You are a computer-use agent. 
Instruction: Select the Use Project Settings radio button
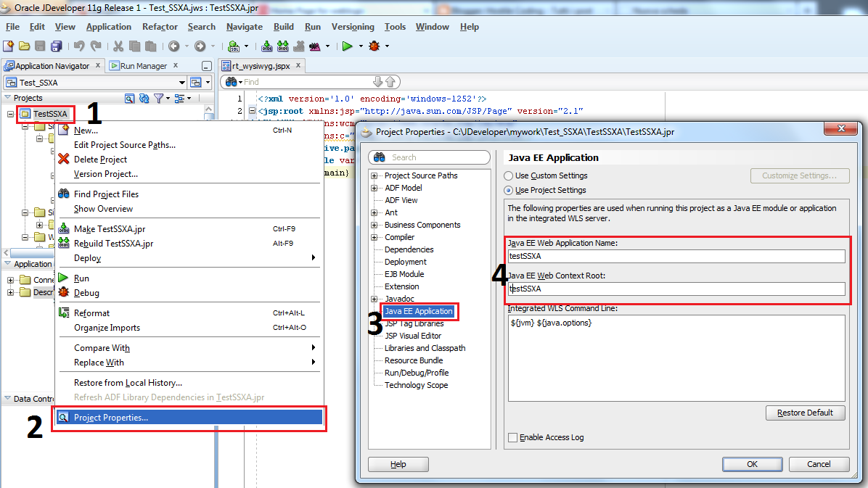pos(508,190)
